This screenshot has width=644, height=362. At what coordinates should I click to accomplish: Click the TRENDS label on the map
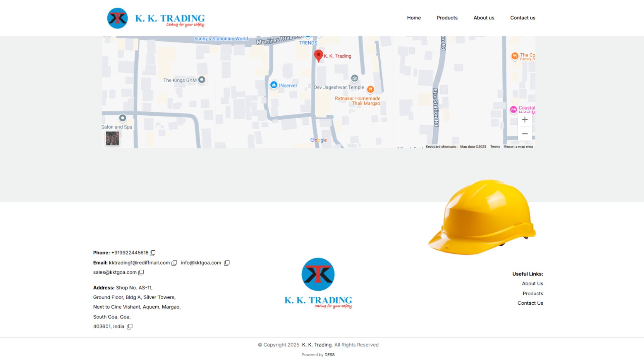(x=308, y=43)
